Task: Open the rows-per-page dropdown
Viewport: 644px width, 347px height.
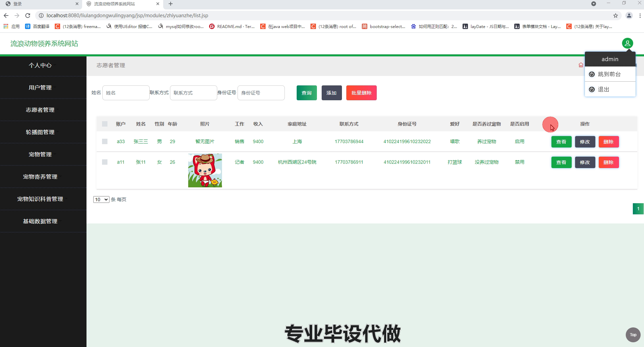Action: point(101,199)
